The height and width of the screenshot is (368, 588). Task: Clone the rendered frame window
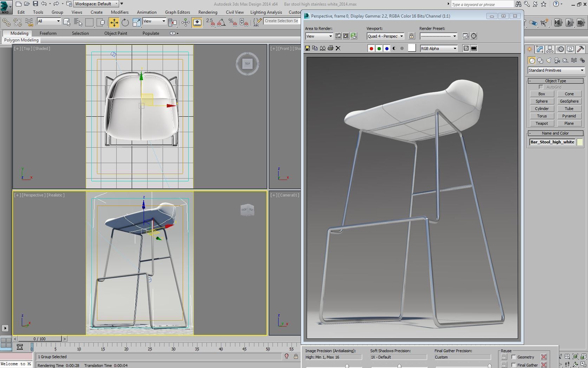pos(323,48)
